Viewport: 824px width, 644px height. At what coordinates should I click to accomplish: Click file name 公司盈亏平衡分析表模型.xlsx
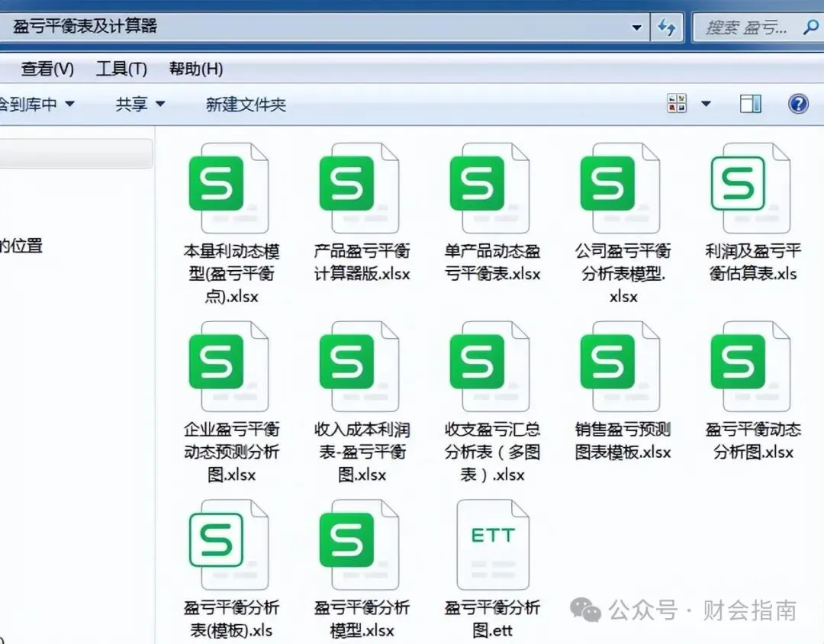[623, 274]
